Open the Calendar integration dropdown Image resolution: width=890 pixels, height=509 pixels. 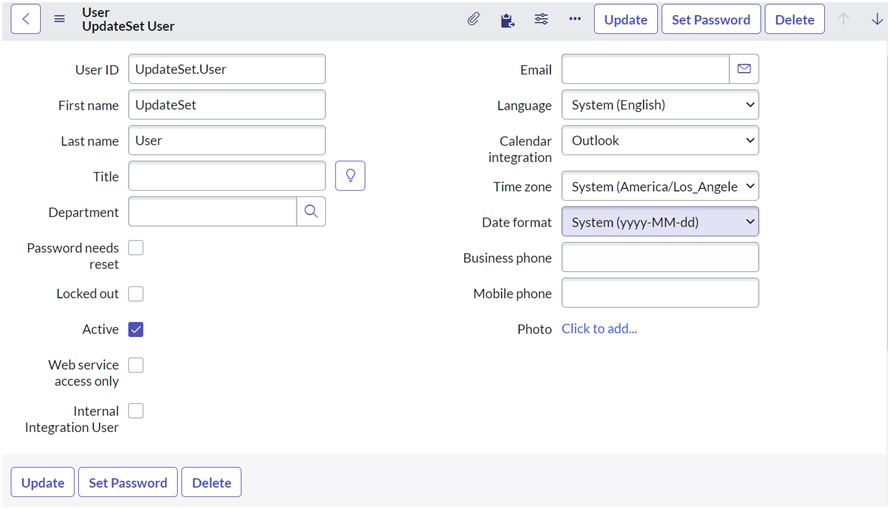(x=660, y=141)
